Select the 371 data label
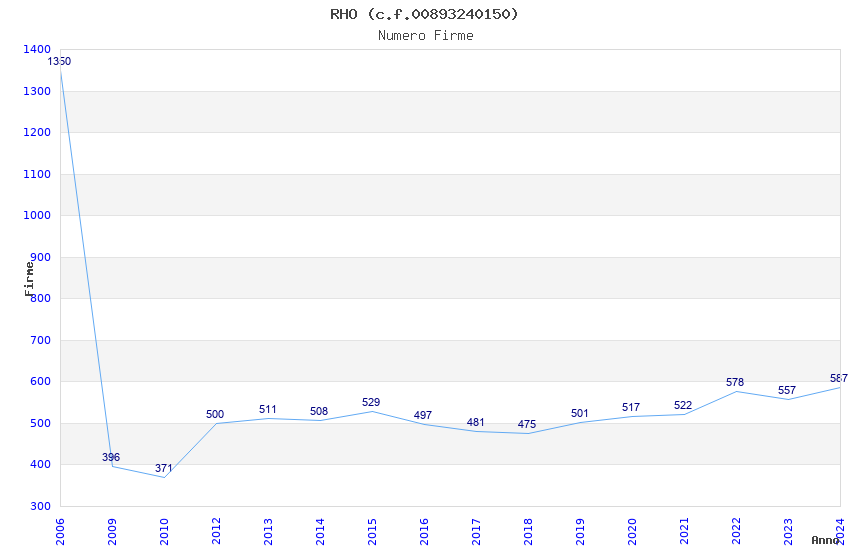850x550 pixels. 164,468
